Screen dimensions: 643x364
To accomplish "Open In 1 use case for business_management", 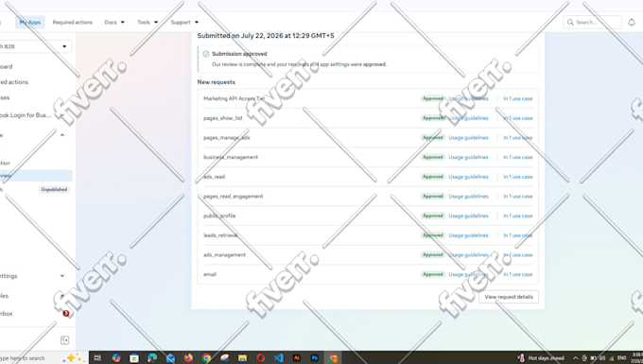I will pyautogui.click(x=518, y=157).
